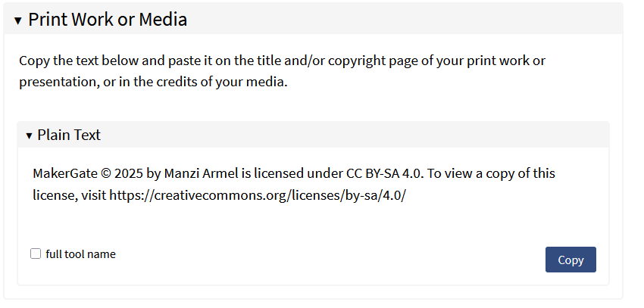Click 'license, visit' before the URL
Viewport: 644px width, 308px height.
click(70, 195)
